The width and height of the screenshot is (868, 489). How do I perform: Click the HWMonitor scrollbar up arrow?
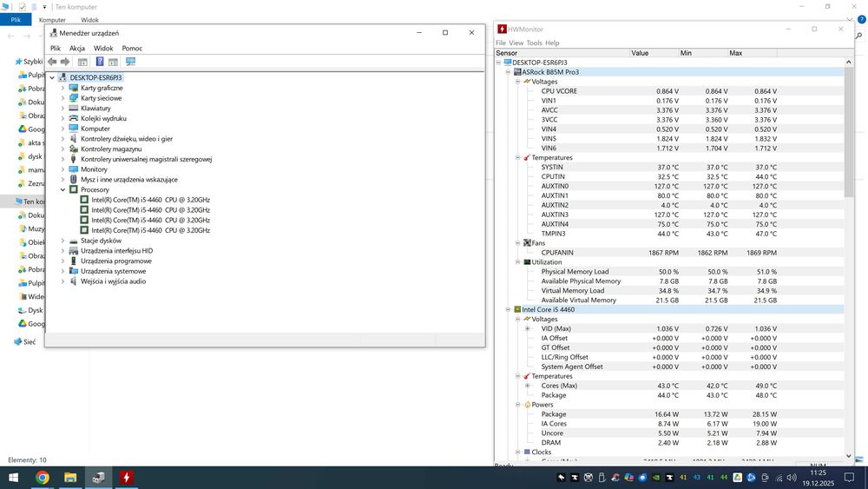(x=849, y=62)
